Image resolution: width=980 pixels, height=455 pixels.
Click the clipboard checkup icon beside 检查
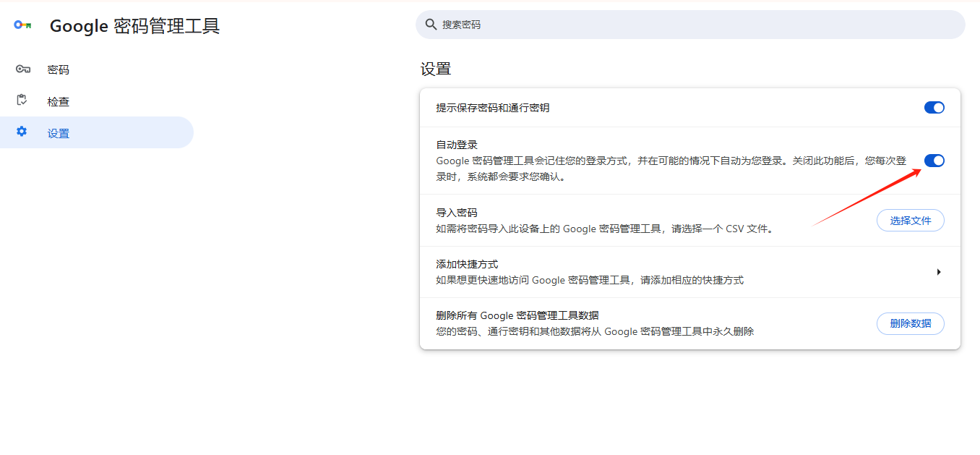(22, 101)
